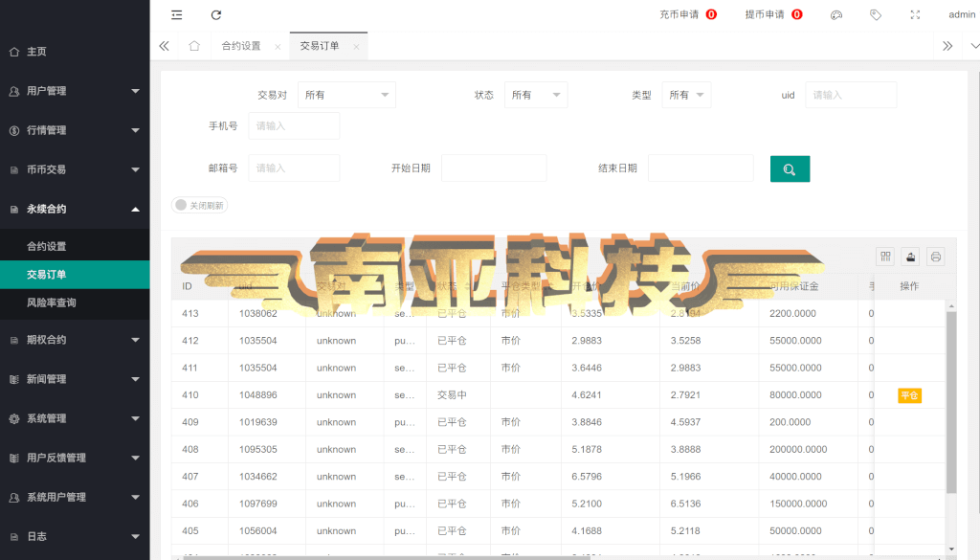Click the tag note icon
This screenshot has height=560, width=980.
coord(876,15)
